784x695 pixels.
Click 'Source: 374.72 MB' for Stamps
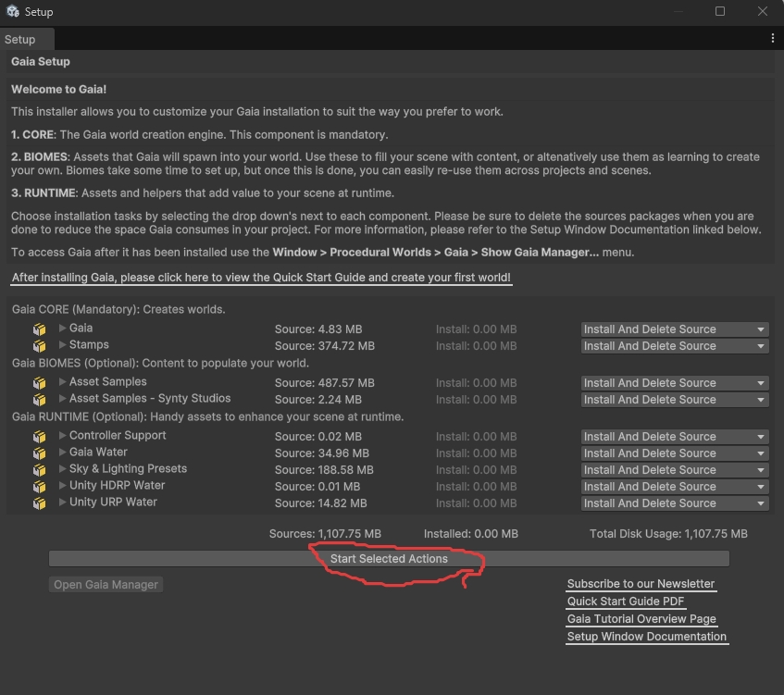325,346
